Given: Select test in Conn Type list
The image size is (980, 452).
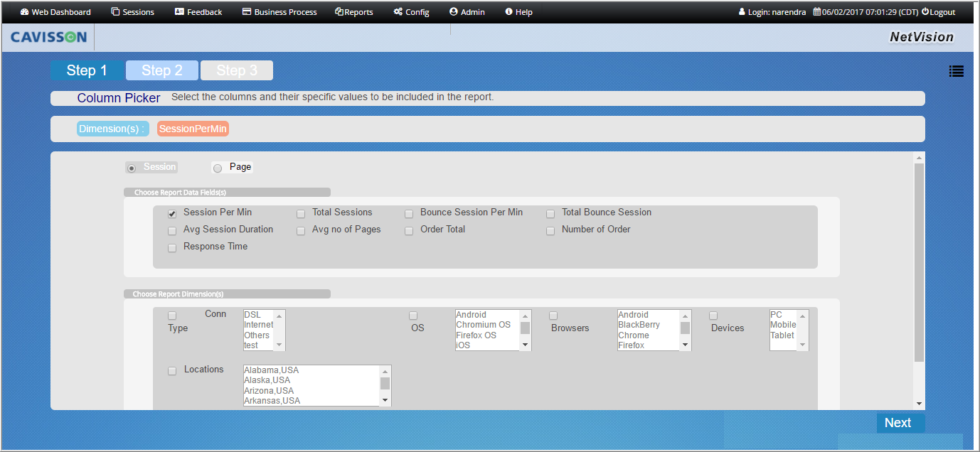Looking at the screenshot, I should tap(259, 345).
